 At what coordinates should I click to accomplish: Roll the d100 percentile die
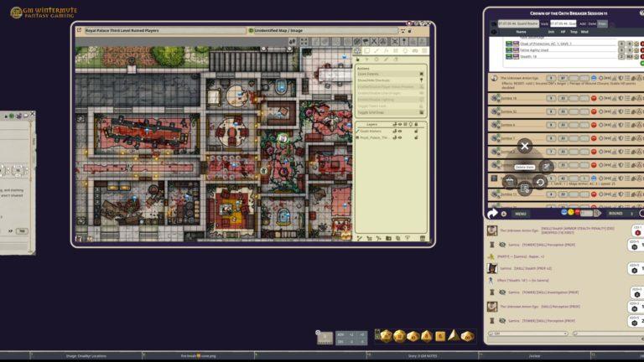pyautogui.click(x=467, y=337)
